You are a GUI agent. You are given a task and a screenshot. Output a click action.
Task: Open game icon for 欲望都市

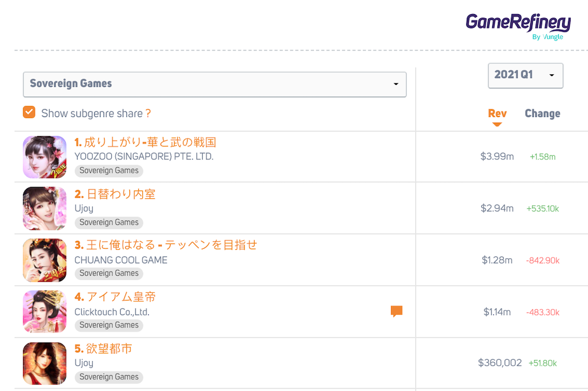[45, 363]
